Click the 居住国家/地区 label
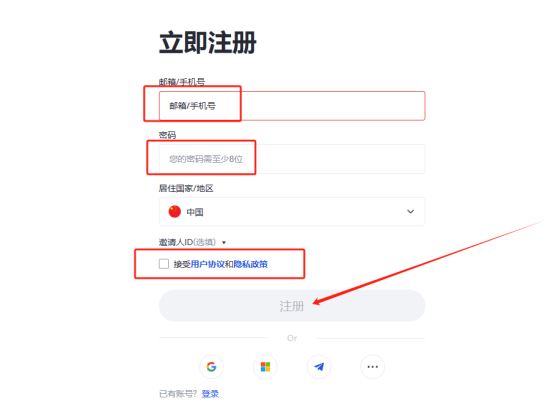Image resolution: width=553 pixels, height=409 pixels. 186,188
